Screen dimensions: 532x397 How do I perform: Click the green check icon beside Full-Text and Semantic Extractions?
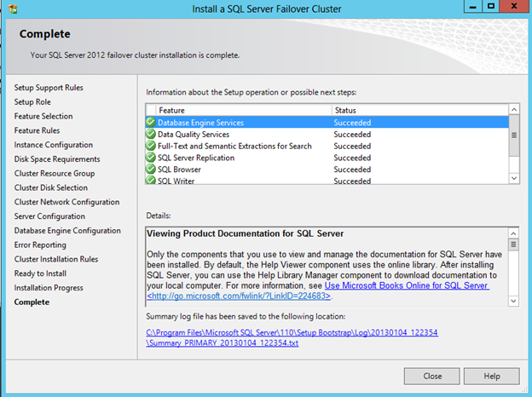[151, 146]
